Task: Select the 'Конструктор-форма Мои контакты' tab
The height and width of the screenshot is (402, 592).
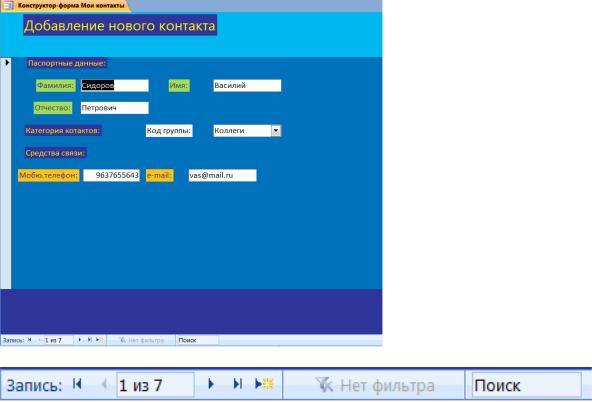Action: pos(71,6)
